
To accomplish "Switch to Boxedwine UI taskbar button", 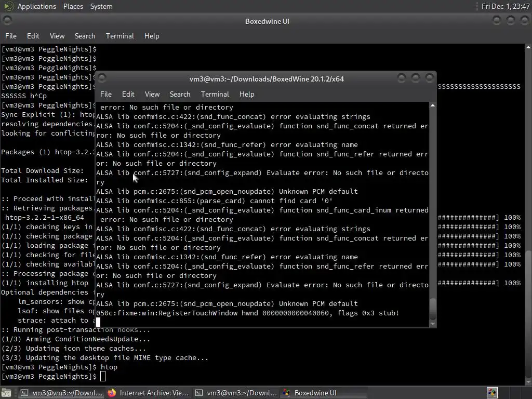I will coord(324,393).
